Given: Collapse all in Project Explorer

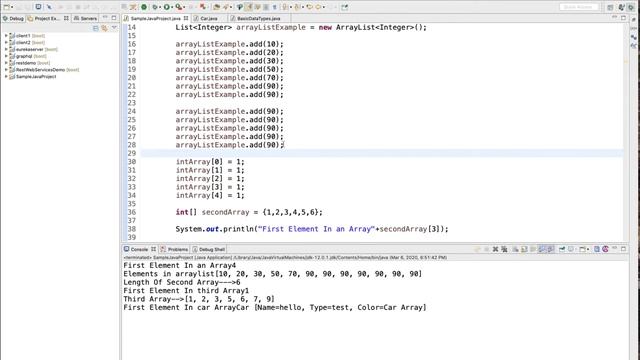Looking at the screenshot, I should click(96, 28).
